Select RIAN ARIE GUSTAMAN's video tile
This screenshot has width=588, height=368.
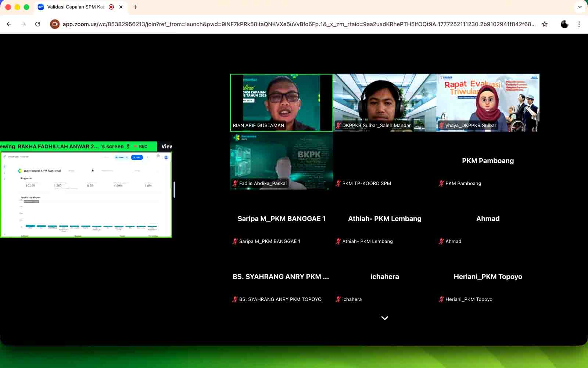281,102
